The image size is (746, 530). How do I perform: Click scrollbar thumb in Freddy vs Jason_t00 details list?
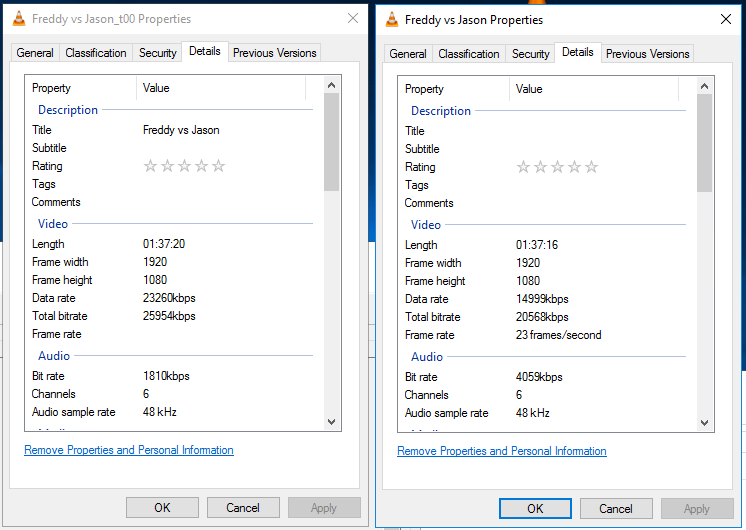click(332, 142)
